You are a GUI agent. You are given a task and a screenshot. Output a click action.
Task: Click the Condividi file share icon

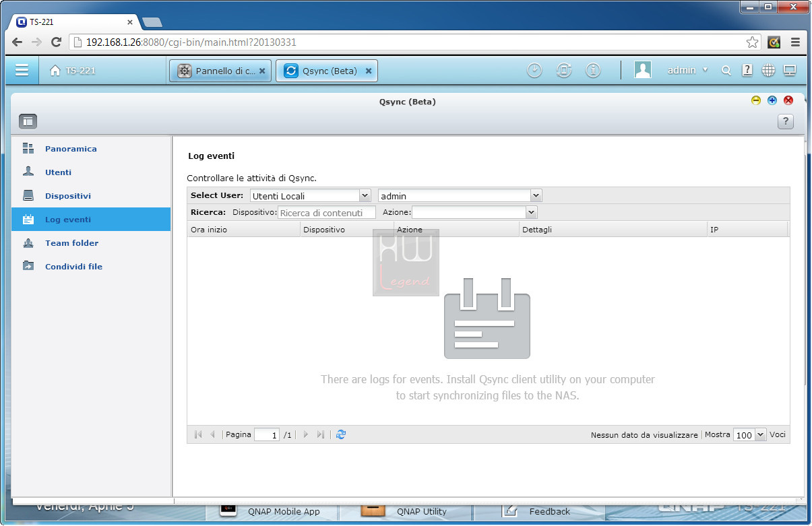coord(28,266)
